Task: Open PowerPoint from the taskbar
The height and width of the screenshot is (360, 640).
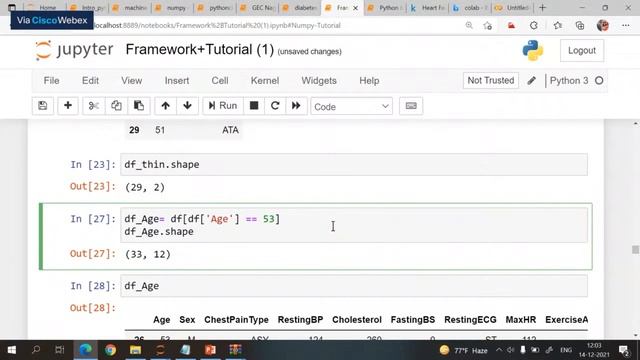Action: (211, 350)
